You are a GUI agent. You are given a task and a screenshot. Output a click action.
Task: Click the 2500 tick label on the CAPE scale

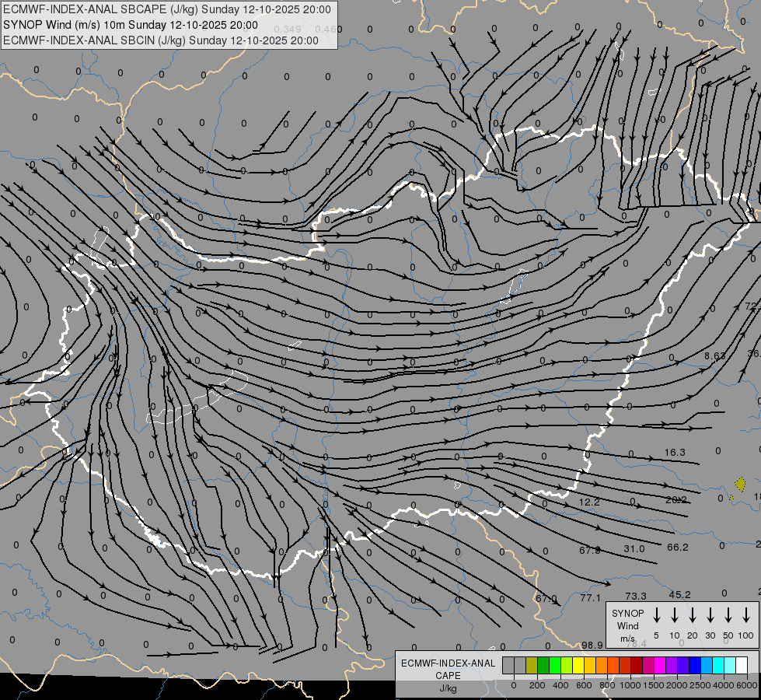click(700, 685)
